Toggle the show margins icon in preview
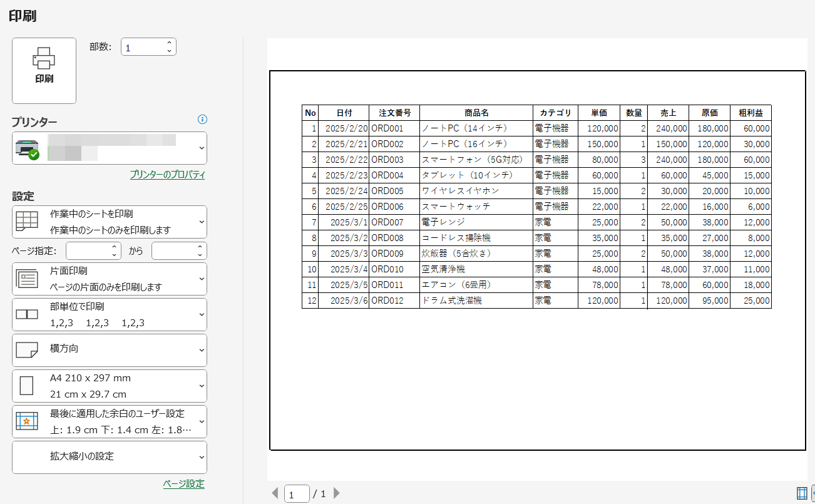 pyautogui.click(x=802, y=493)
